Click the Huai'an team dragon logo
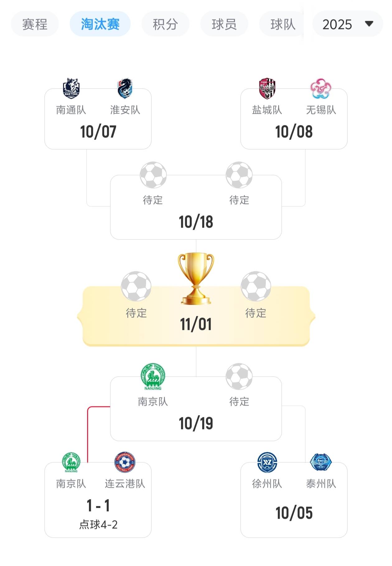The height and width of the screenshot is (566, 392). [125, 88]
